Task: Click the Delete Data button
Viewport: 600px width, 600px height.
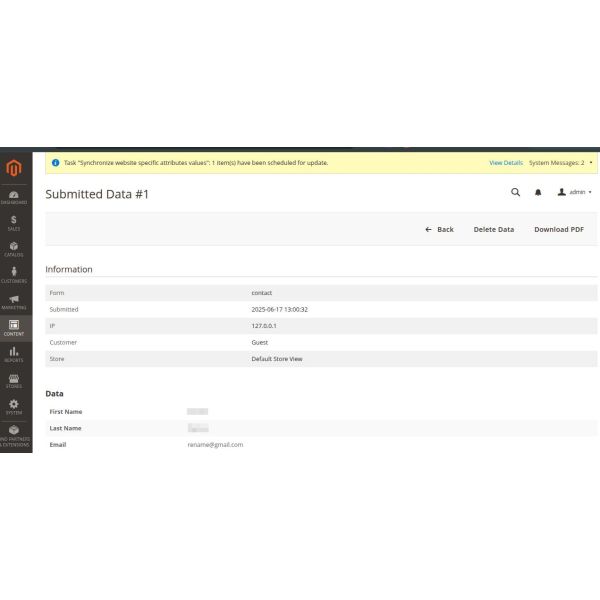Action: click(494, 230)
